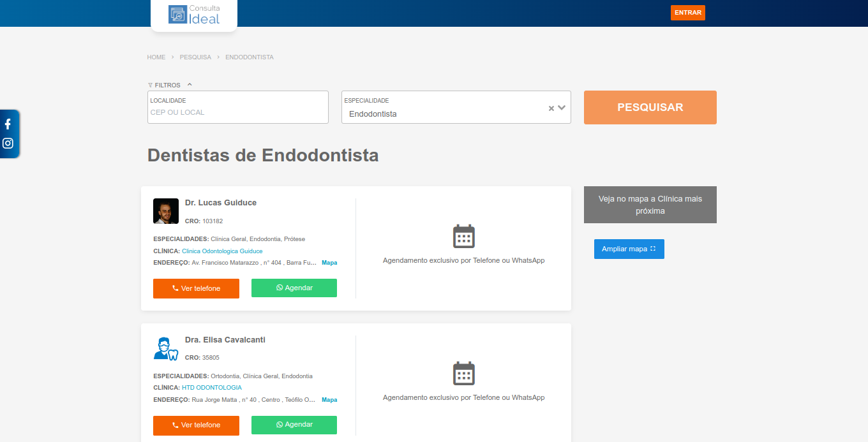Click Dra. Elisa Cavalcanti's dentist avatar icon

pyautogui.click(x=166, y=348)
